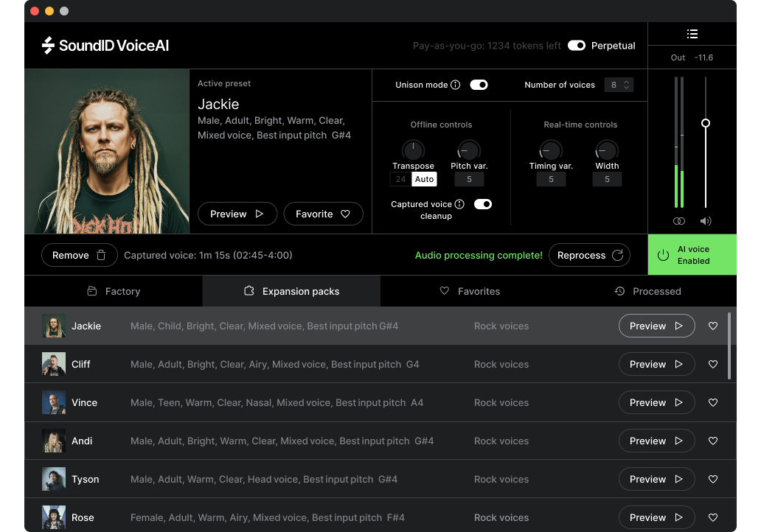Toggle Unison mode switch
This screenshot has width=761, height=532.
point(479,85)
